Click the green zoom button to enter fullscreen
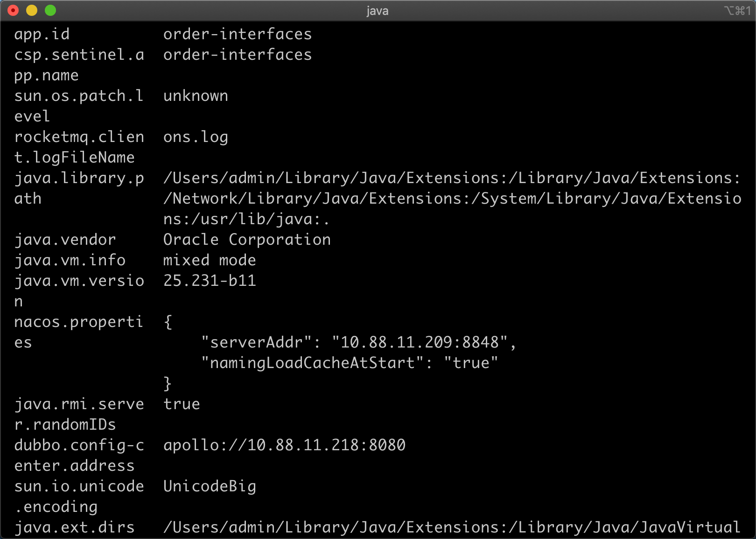 tap(49, 9)
